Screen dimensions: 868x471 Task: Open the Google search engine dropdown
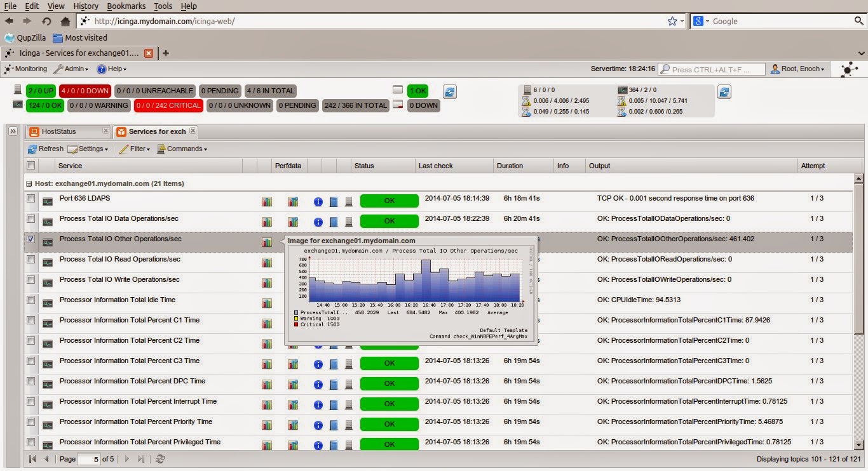pyautogui.click(x=702, y=21)
